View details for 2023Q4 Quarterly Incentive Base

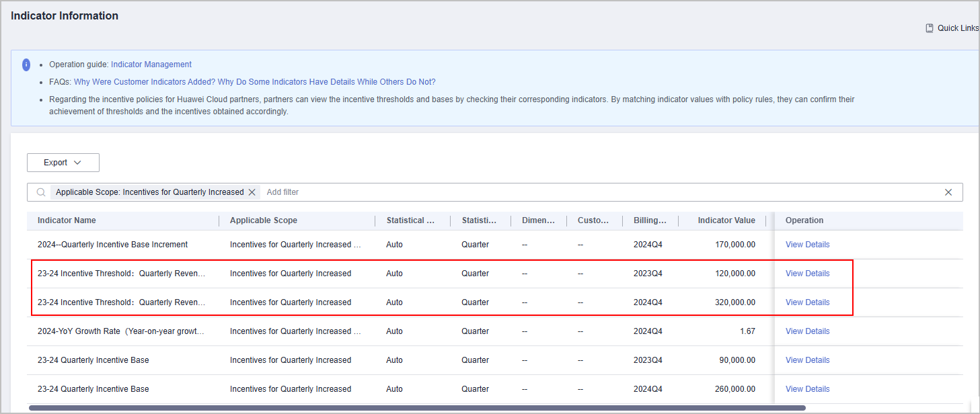(807, 360)
